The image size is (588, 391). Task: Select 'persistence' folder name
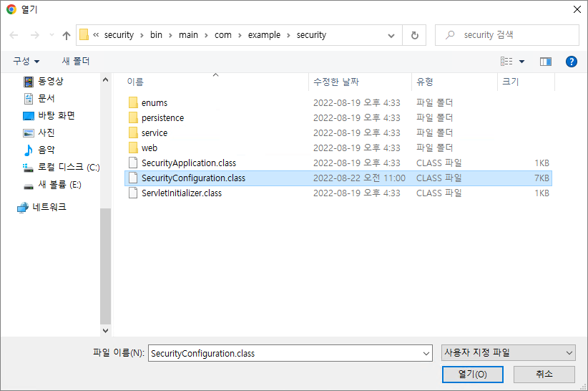tap(163, 118)
